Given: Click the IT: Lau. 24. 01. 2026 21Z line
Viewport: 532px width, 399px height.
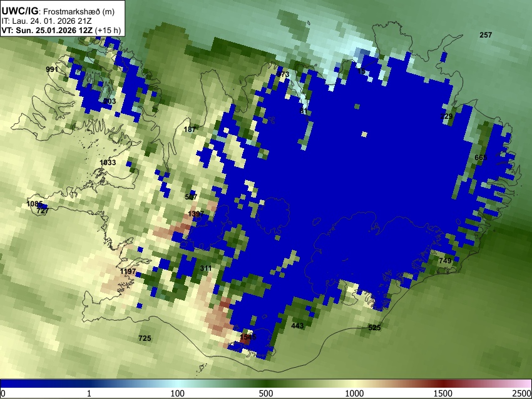Looking at the screenshot, I should [x=46, y=21].
